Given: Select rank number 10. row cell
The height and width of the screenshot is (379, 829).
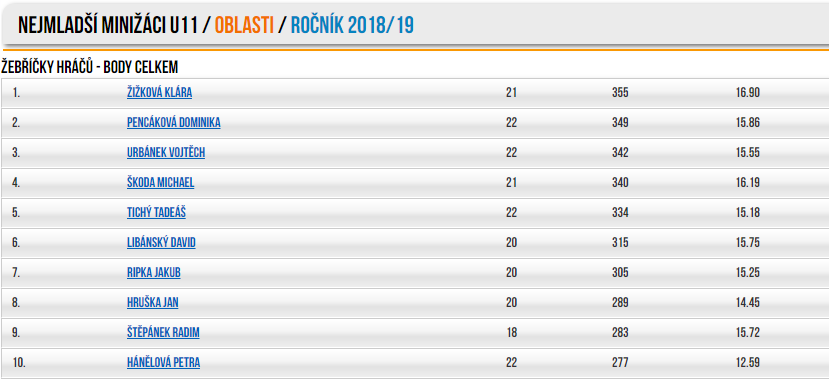Looking at the screenshot, I should point(19,363).
